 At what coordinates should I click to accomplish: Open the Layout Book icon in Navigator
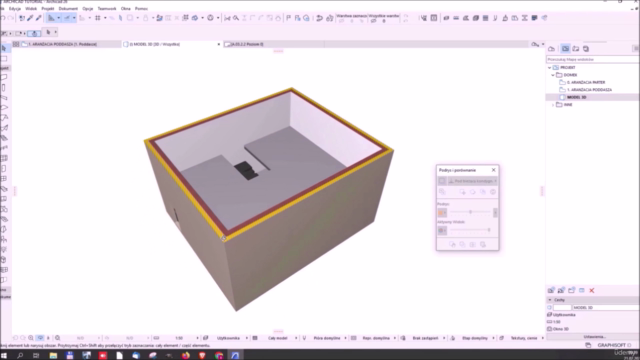(576, 49)
